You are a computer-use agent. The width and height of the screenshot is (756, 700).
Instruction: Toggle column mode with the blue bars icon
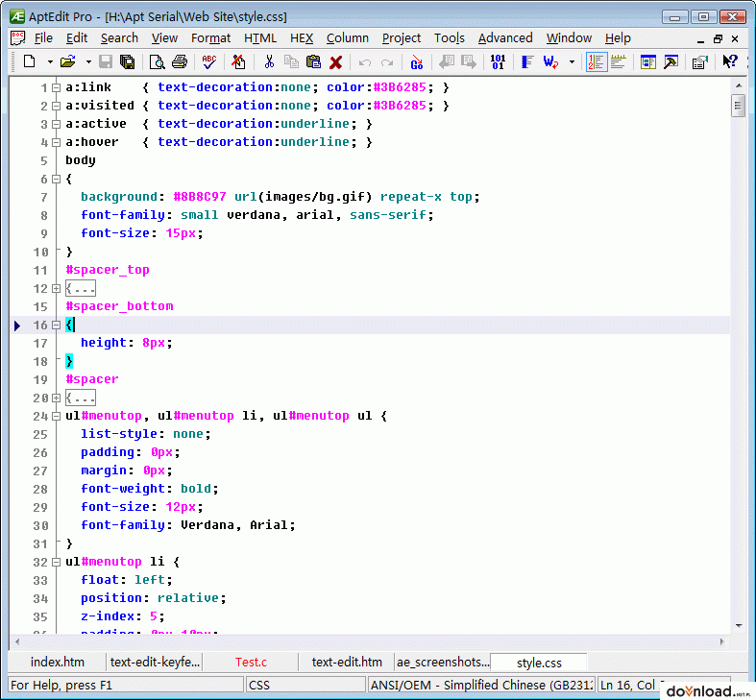pyautogui.click(x=527, y=61)
